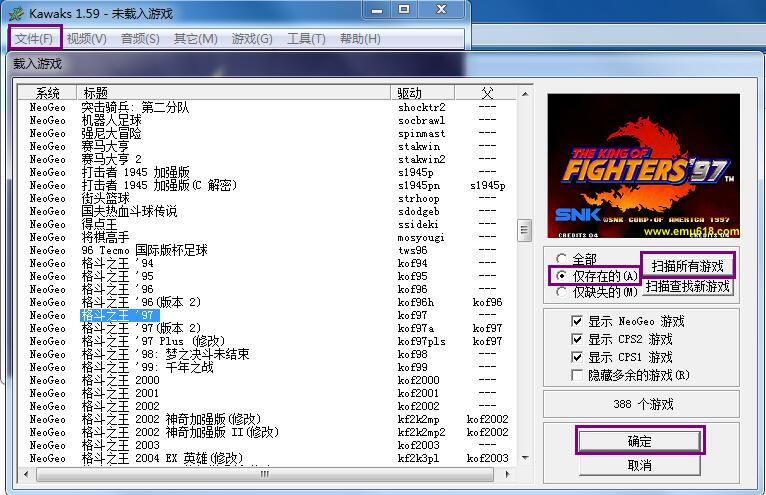Open the 视频(V) menu
This screenshot has width=766, height=495.
[x=86, y=38]
